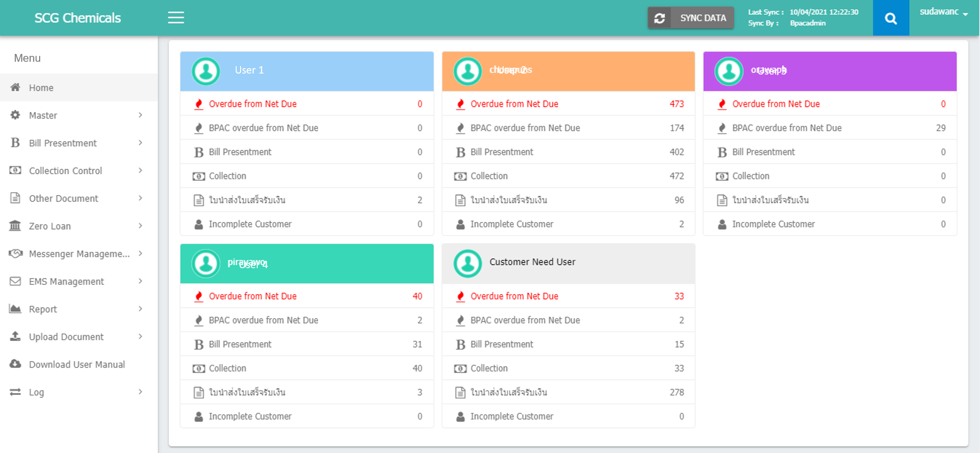Click the Zero Loan bank icon
The width and height of the screenshot is (980, 453).
(16, 226)
